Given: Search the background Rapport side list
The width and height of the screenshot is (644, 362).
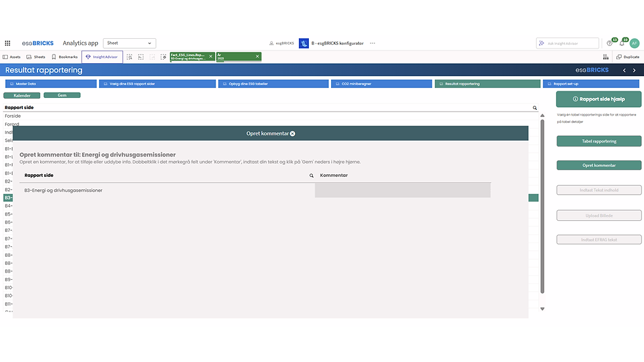Looking at the screenshot, I should coord(535,108).
